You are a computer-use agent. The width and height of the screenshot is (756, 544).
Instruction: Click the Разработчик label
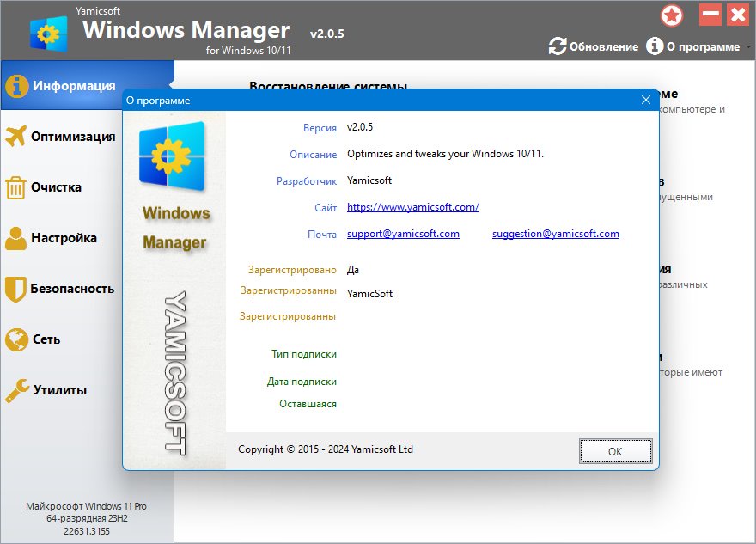pos(307,181)
